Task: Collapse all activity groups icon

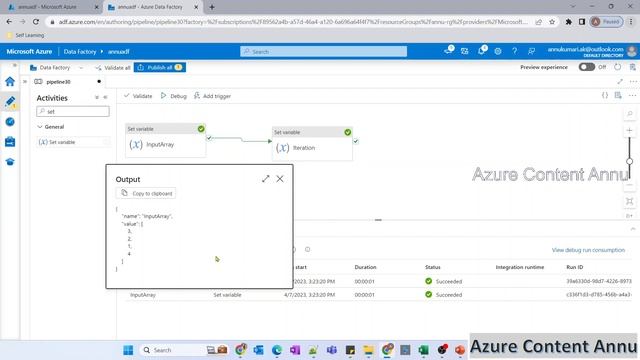Action: [97, 98]
